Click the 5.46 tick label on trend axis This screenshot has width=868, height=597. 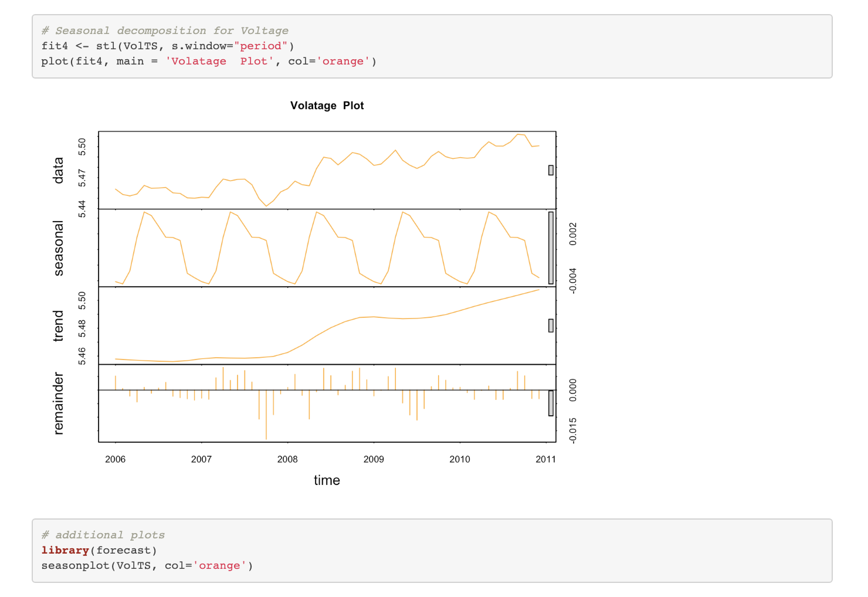tap(82, 356)
